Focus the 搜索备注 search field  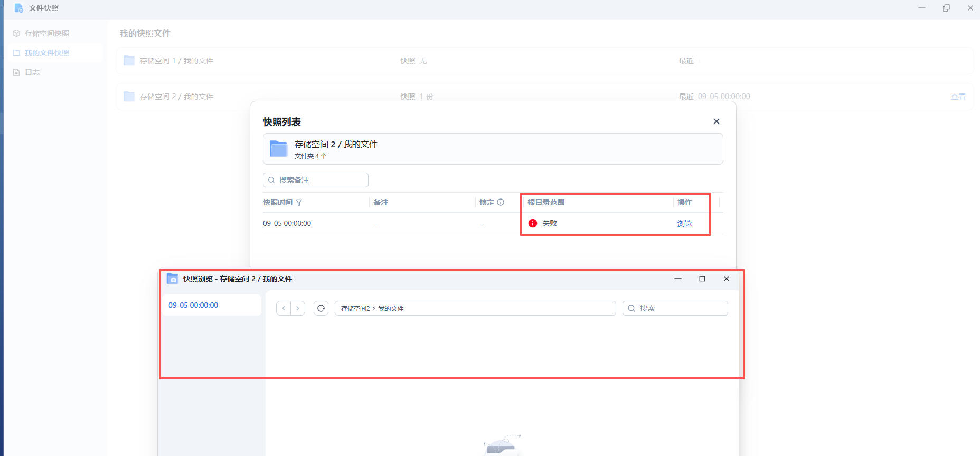(x=316, y=180)
